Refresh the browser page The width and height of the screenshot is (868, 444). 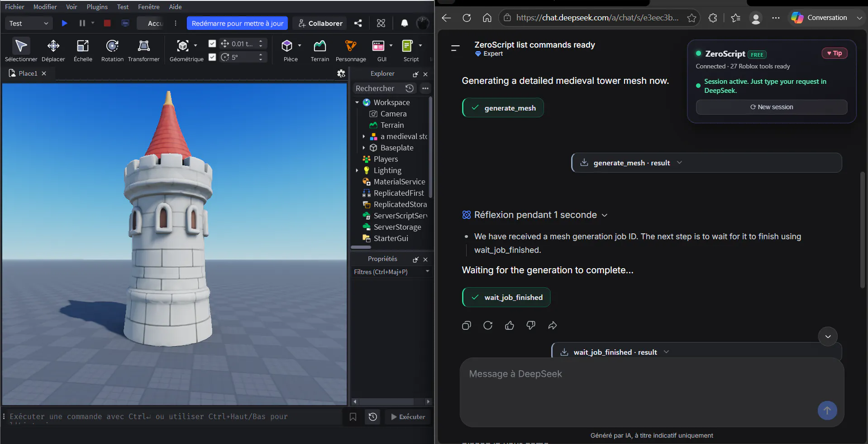point(467,18)
